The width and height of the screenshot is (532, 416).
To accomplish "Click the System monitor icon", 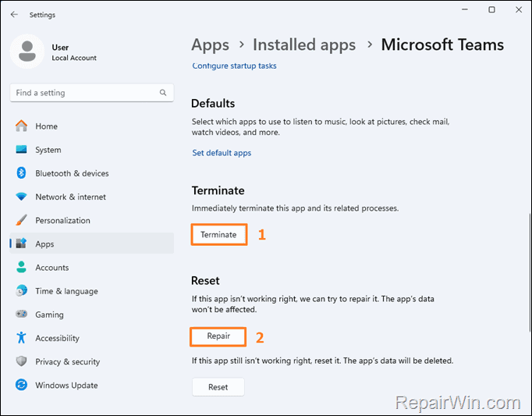I will click(21, 149).
